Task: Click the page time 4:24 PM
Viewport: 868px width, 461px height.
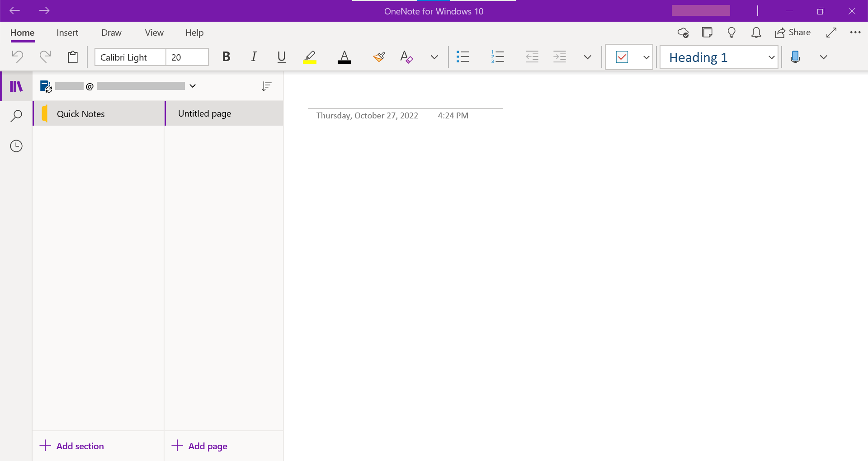Action: tap(453, 116)
